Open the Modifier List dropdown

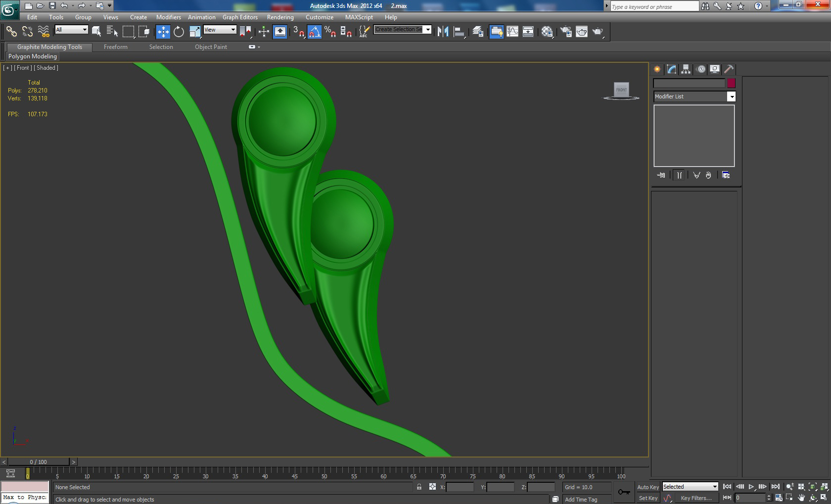pyautogui.click(x=694, y=96)
